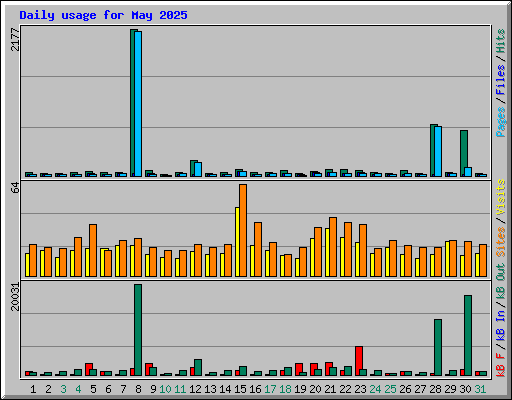Click the green kB out bar for day 28
Screen dimensions: 512x400
pyautogui.click(x=438, y=347)
